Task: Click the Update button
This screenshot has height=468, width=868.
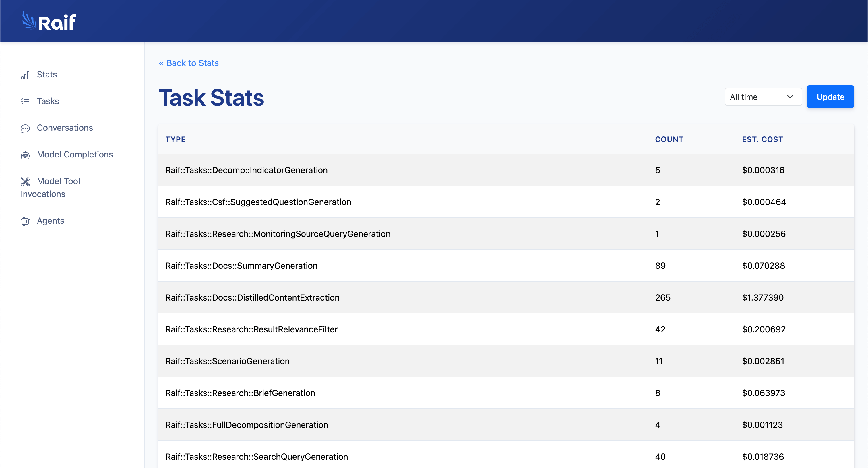Action: click(830, 97)
